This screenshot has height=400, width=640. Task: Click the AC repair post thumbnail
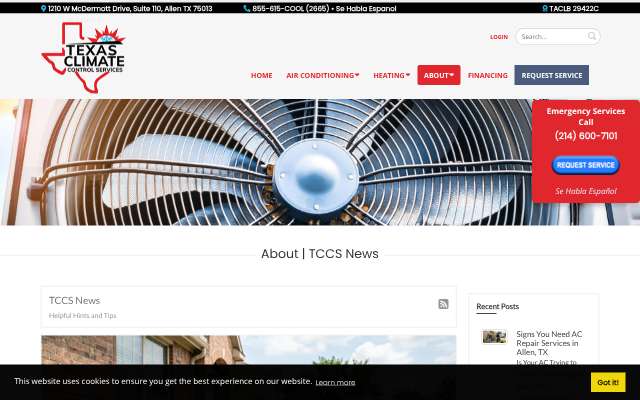[x=494, y=337]
